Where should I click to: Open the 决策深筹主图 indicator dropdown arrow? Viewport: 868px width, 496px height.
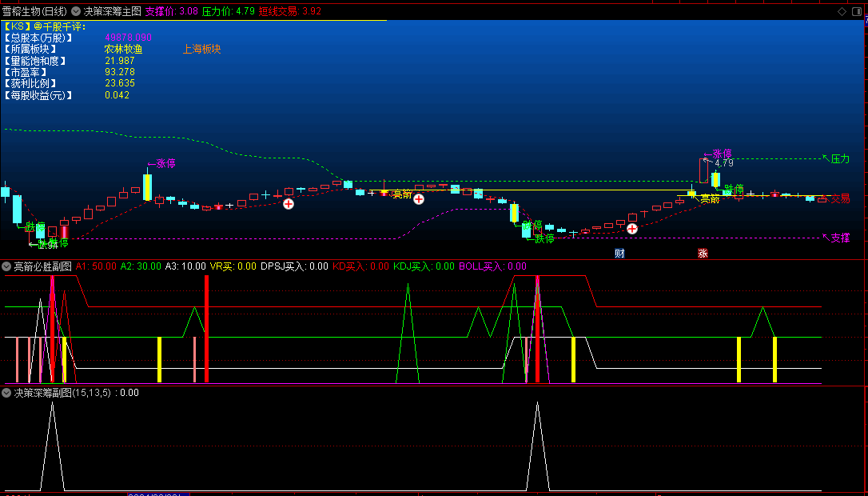[76, 12]
